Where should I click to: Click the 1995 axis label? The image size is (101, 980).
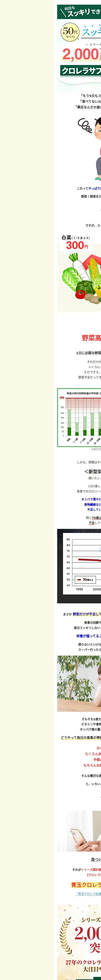pyautogui.click(x=79, y=589)
